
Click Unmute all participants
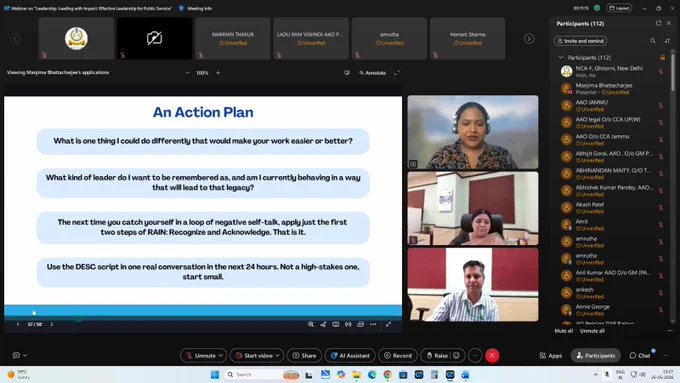pyautogui.click(x=592, y=331)
